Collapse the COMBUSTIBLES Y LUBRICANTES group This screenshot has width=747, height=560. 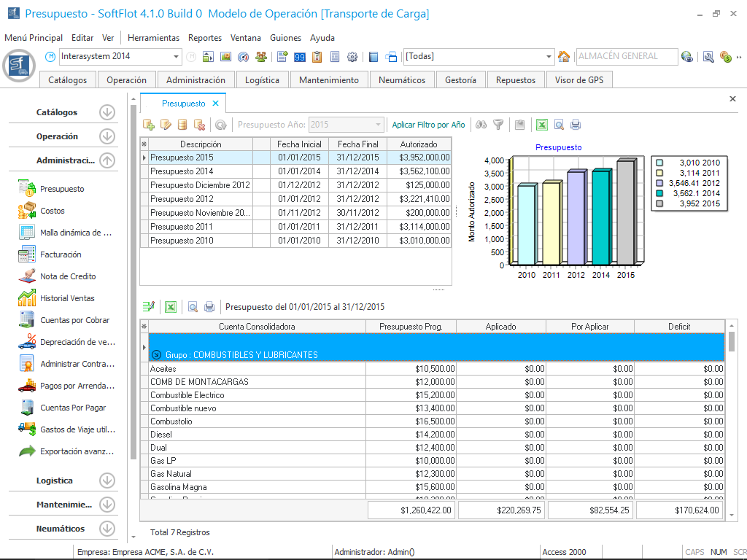pos(155,355)
